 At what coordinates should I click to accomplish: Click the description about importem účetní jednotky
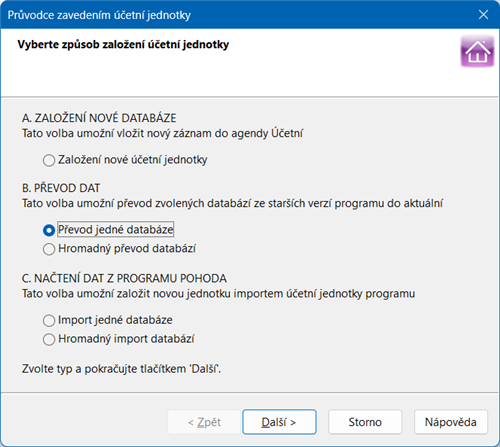click(219, 294)
